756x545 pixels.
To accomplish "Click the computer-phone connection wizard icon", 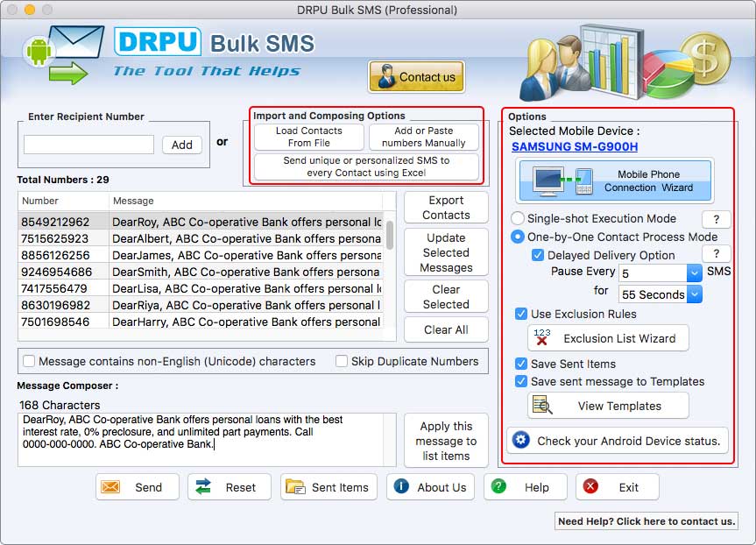I will [x=562, y=180].
